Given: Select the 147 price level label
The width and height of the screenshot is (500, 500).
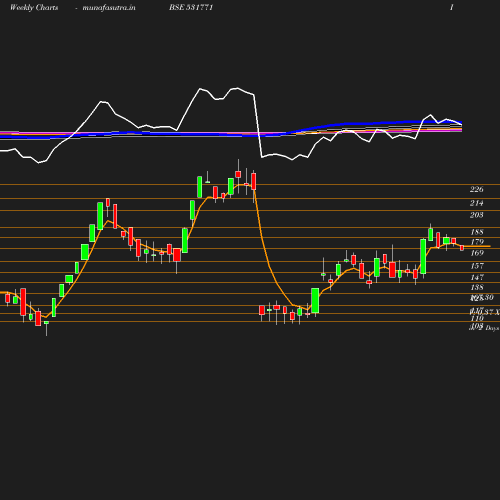Looking at the screenshot, I should coord(477,277).
